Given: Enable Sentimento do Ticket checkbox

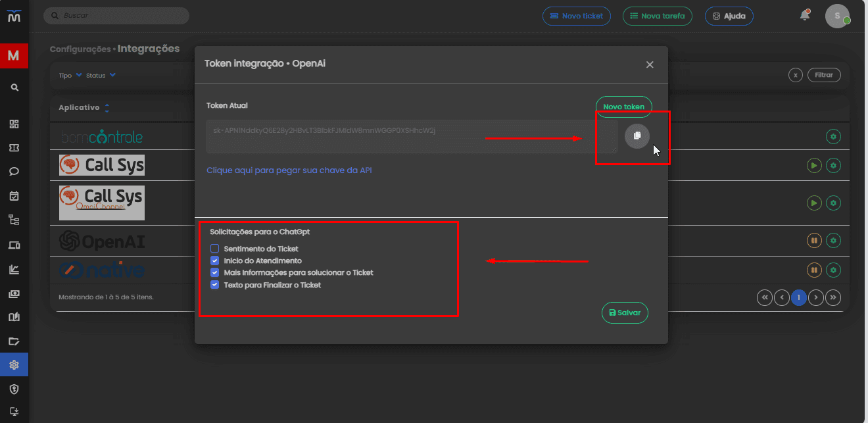Looking at the screenshot, I should pyautogui.click(x=214, y=249).
